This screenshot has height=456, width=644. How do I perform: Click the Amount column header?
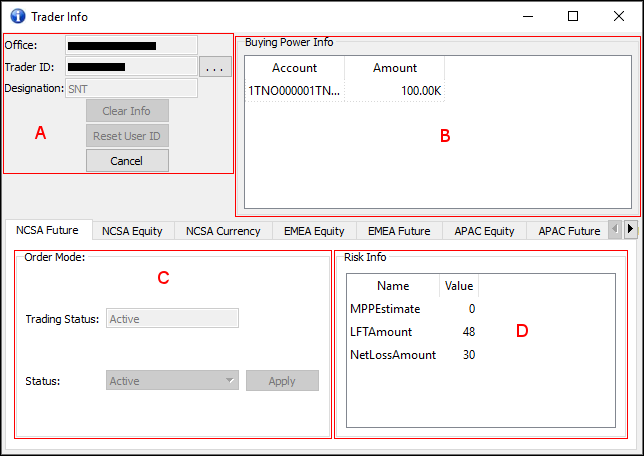click(x=395, y=68)
